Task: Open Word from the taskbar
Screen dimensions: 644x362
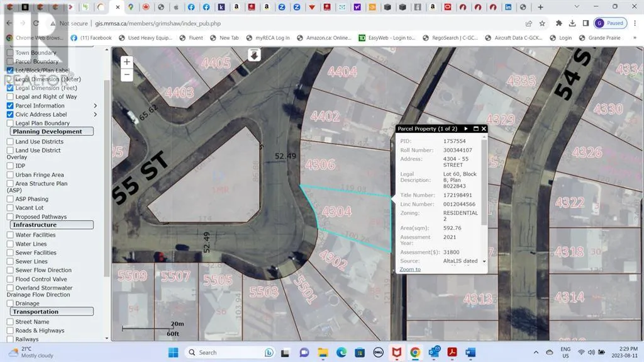Action: (470, 352)
